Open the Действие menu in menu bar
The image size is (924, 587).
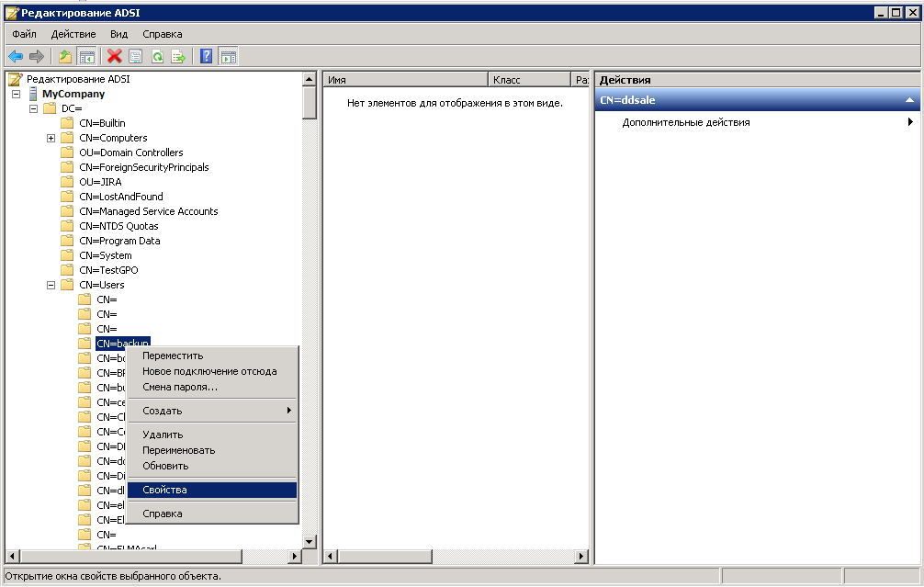coord(73,34)
